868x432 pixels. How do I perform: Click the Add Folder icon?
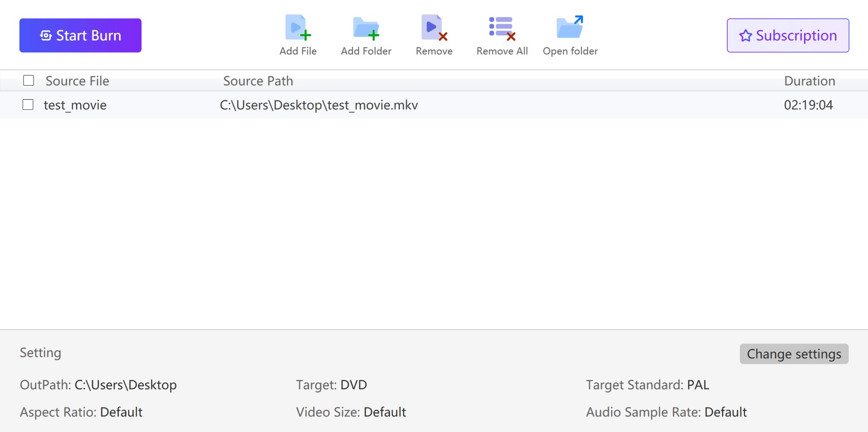[x=366, y=28]
